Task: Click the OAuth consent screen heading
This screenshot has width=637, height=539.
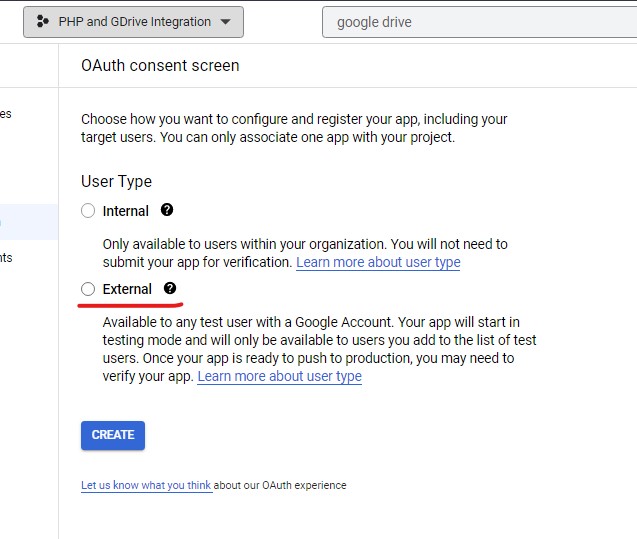Action: [160, 65]
